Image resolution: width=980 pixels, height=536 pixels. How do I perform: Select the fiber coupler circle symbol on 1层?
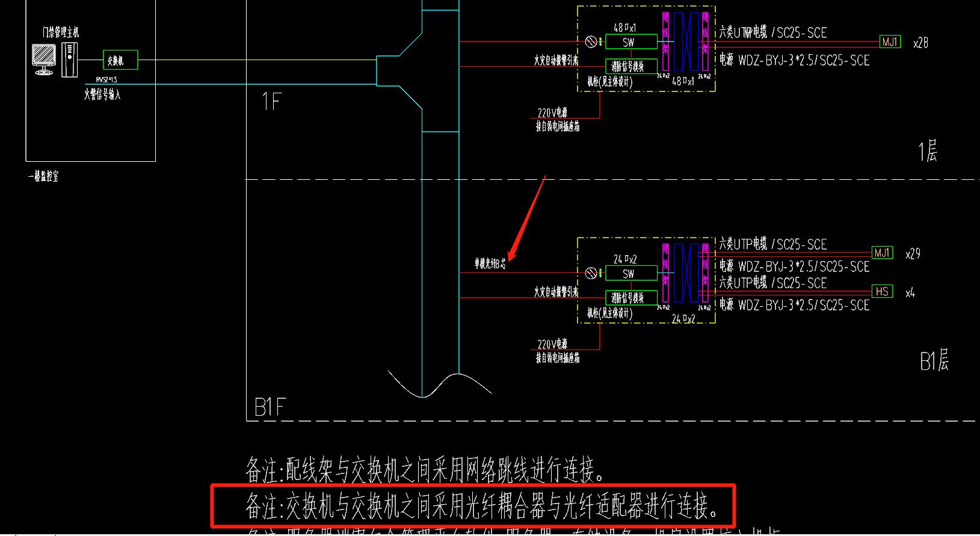click(591, 42)
